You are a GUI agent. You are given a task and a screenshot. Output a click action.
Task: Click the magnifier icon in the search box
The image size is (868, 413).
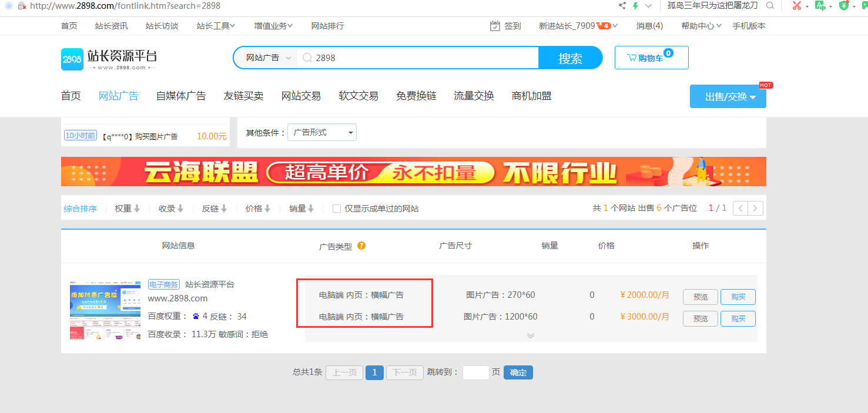tap(307, 57)
